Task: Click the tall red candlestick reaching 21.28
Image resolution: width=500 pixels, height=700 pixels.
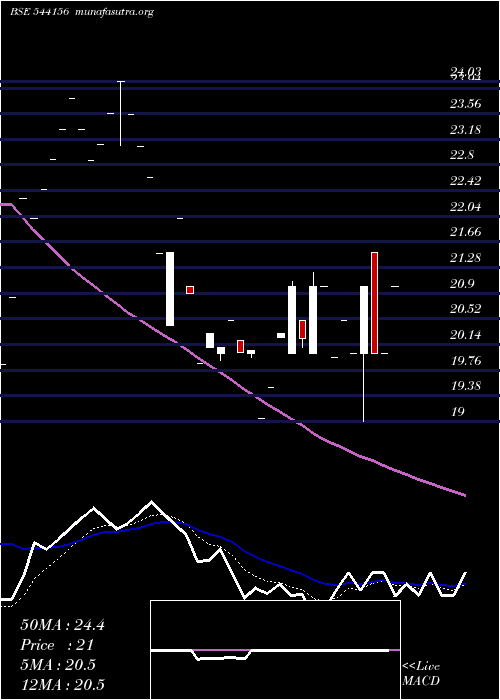Action: pos(375,303)
